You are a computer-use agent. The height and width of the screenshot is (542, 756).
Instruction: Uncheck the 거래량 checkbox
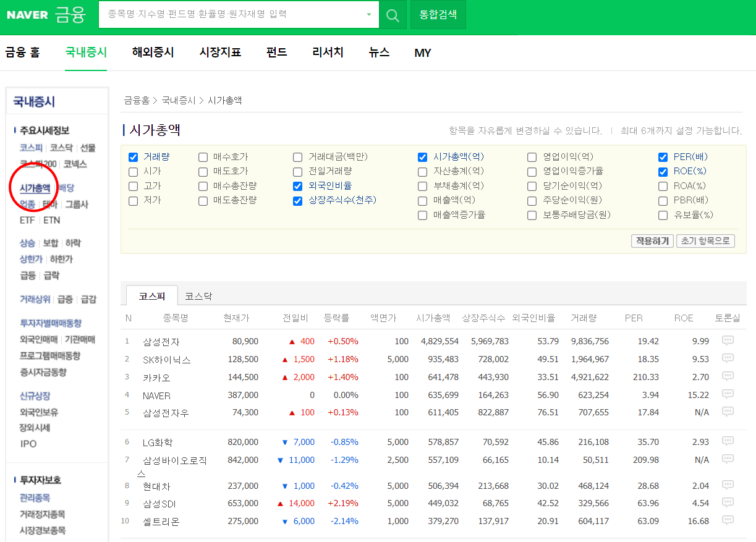pos(133,157)
